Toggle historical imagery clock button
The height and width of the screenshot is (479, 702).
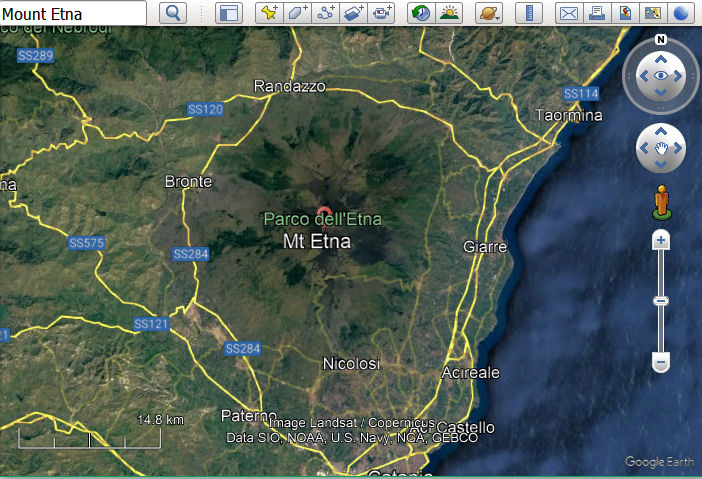[x=421, y=13]
